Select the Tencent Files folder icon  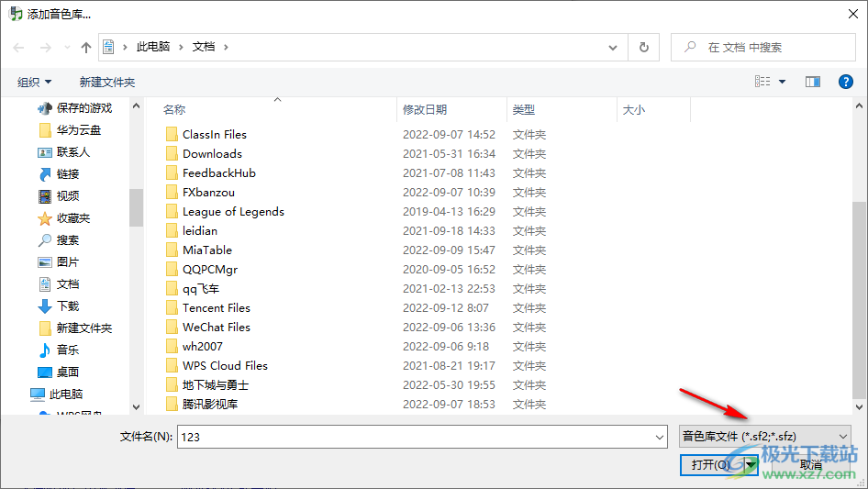tap(172, 308)
